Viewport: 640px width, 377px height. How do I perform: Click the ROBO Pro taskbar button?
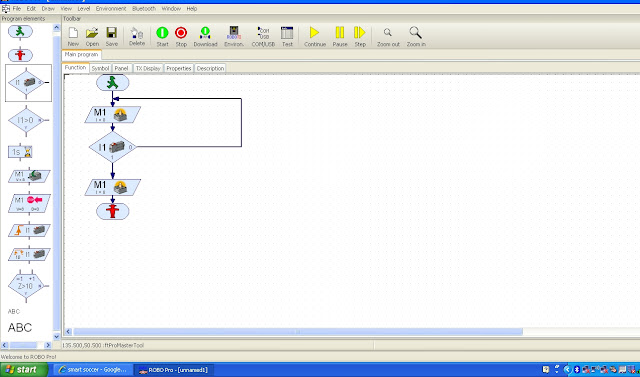174,370
